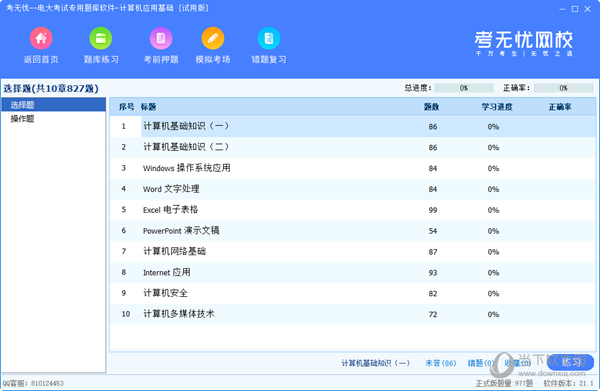The height and width of the screenshot is (391, 600).
Task: Click the 正式版题量:977题 status text
Action: click(x=504, y=383)
